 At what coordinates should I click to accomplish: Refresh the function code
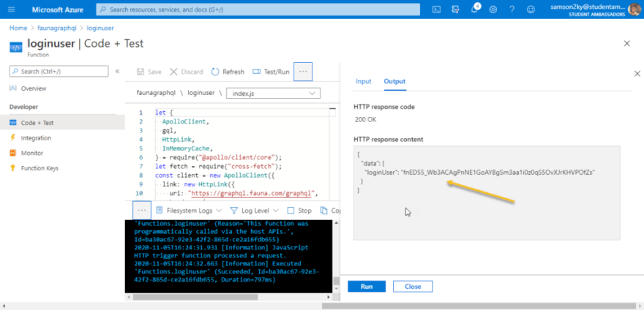228,72
